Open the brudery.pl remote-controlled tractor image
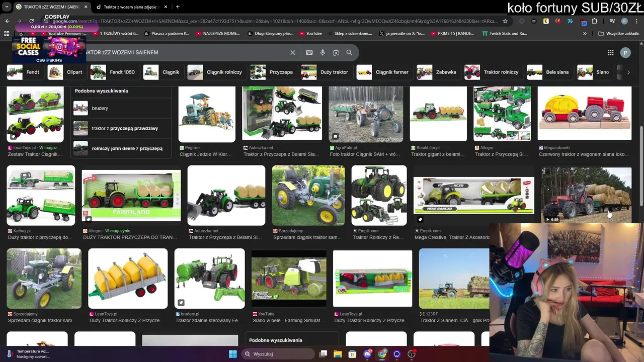Screen dimensions: 644x362 pyautogui.click(x=209, y=279)
